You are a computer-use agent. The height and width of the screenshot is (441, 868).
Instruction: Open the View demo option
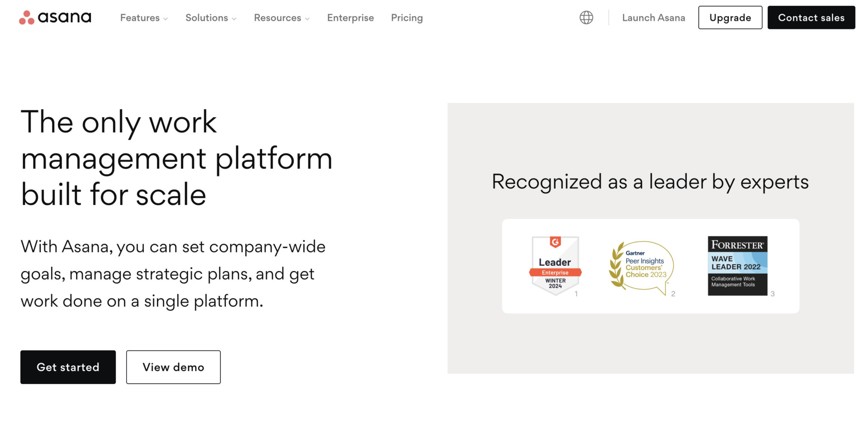tap(173, 367)
